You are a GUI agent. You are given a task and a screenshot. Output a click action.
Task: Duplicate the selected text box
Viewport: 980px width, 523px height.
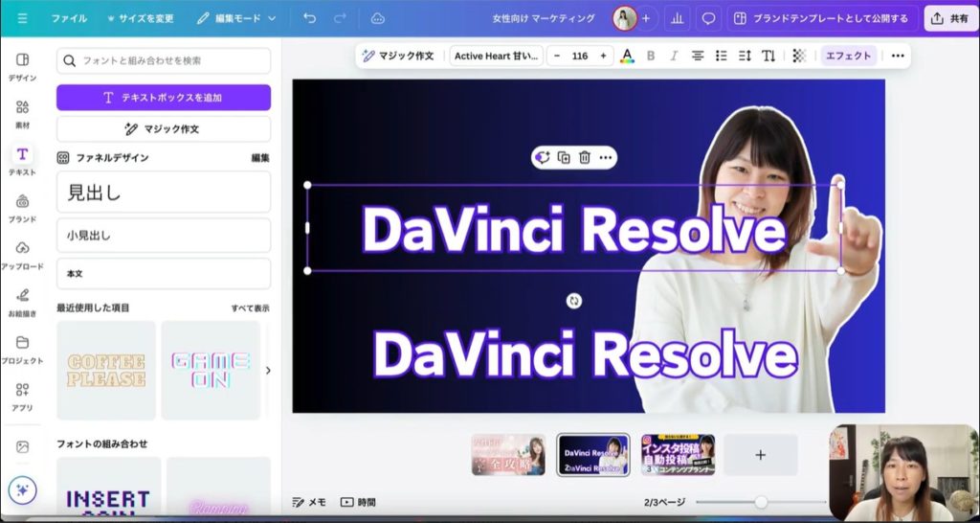click(x=564, y=157)
